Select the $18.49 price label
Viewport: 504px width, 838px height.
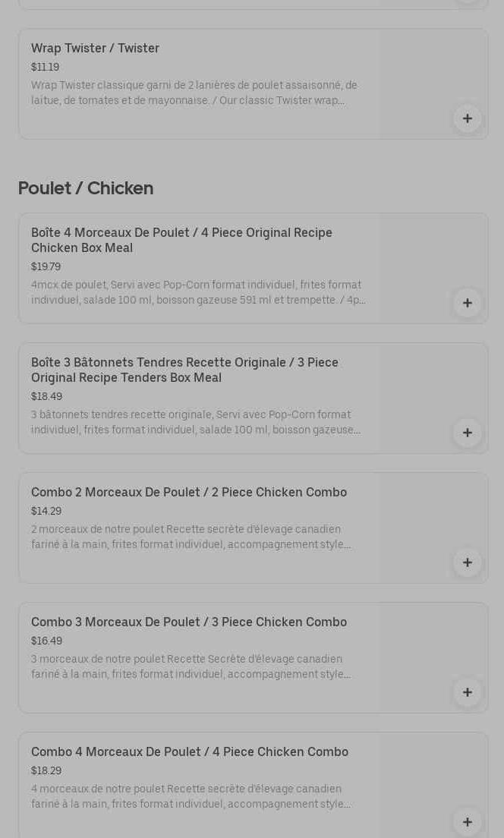(x=46, y=397)
